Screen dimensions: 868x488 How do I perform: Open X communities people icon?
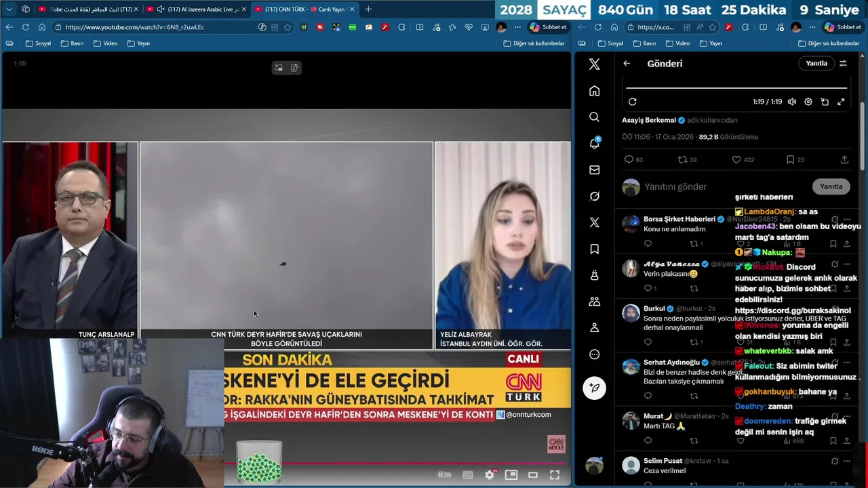(x=594, y=302)
